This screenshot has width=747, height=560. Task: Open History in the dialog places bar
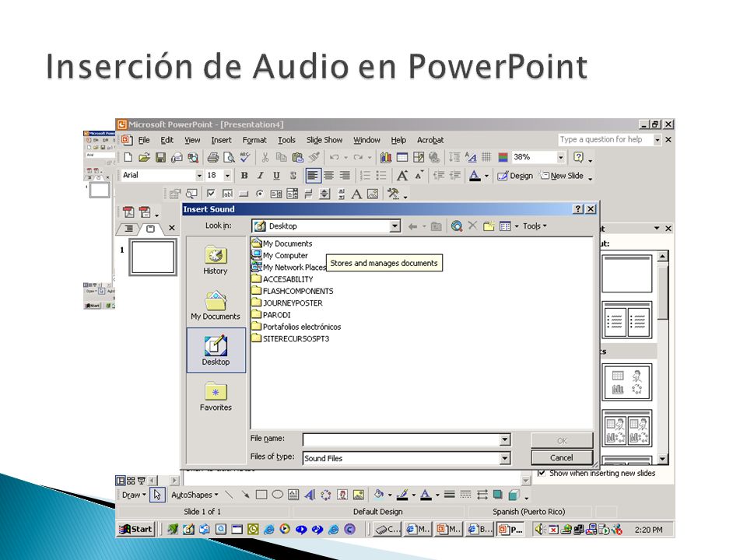point(216,260)
